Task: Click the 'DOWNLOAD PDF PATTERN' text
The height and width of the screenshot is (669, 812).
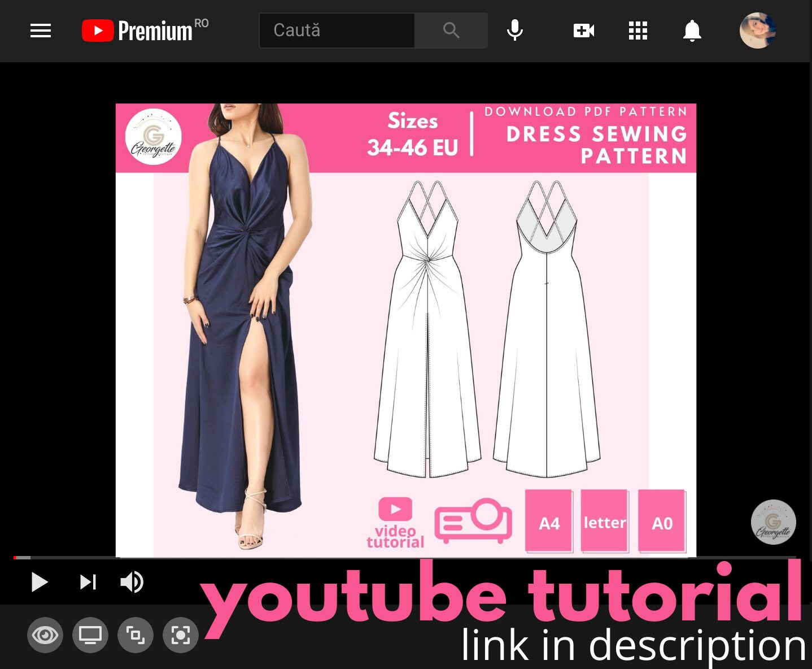Action: point(586,111)
